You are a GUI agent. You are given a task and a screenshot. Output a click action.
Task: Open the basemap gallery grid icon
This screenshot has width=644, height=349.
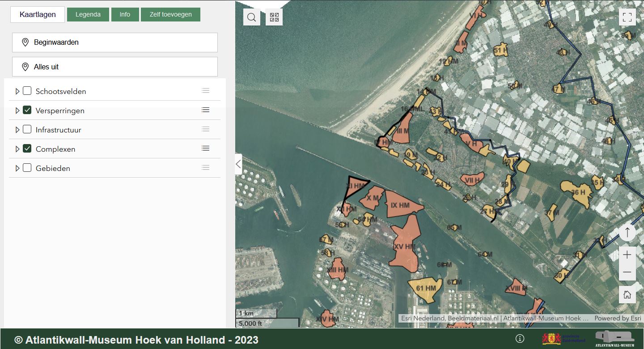pos(274,17)
